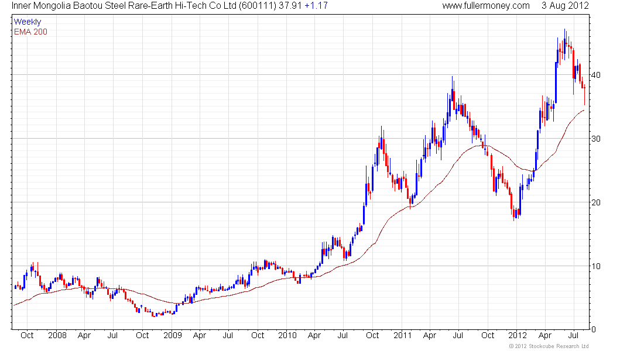The width and height of the screenshot is (644, 351).
Task: Select the EMA 200 legend label
Action: point(30,32)
